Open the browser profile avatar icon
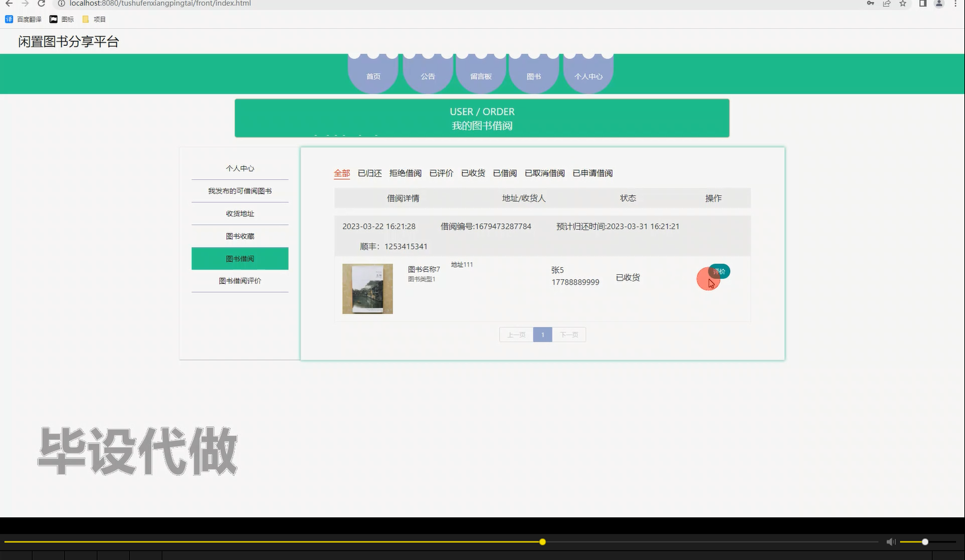This screenshot has height=560, width=965. 938,4
